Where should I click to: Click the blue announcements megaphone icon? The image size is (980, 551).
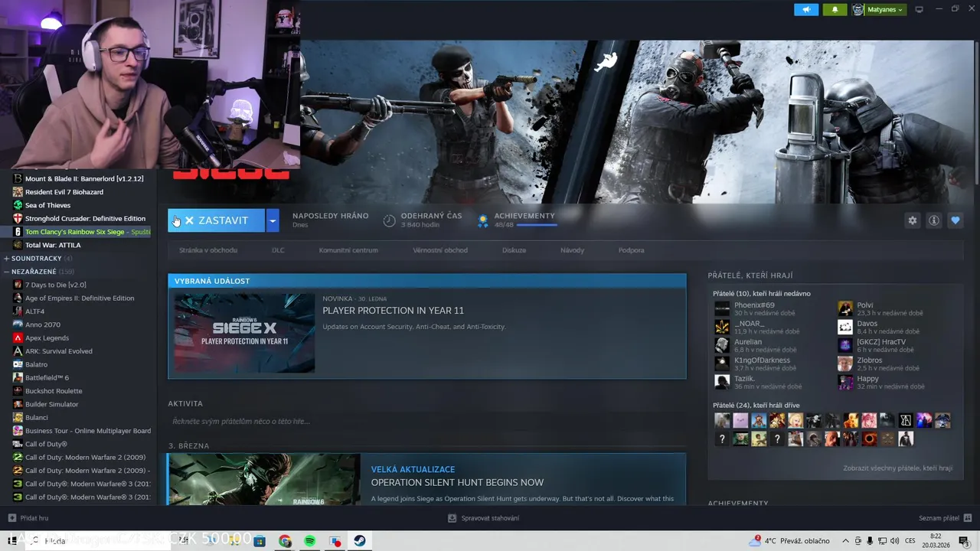[x=805, y=9]
